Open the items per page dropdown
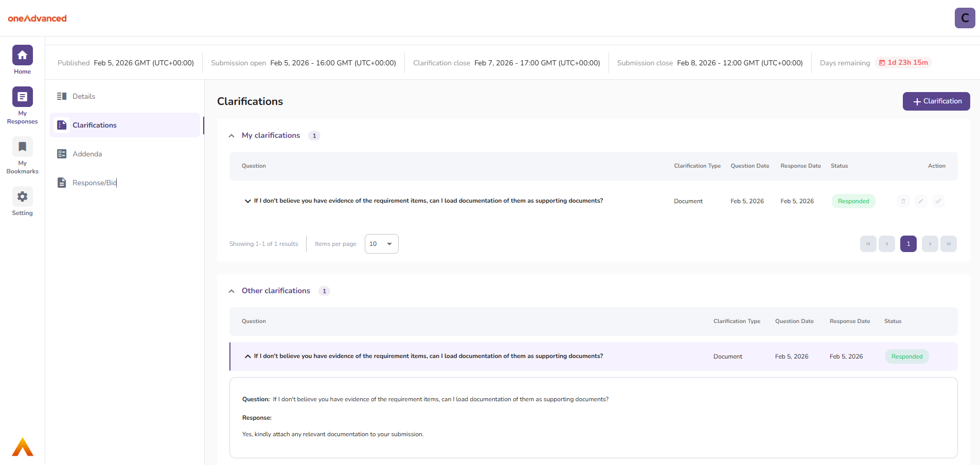The image size is (980, 465). coord(381,244)
